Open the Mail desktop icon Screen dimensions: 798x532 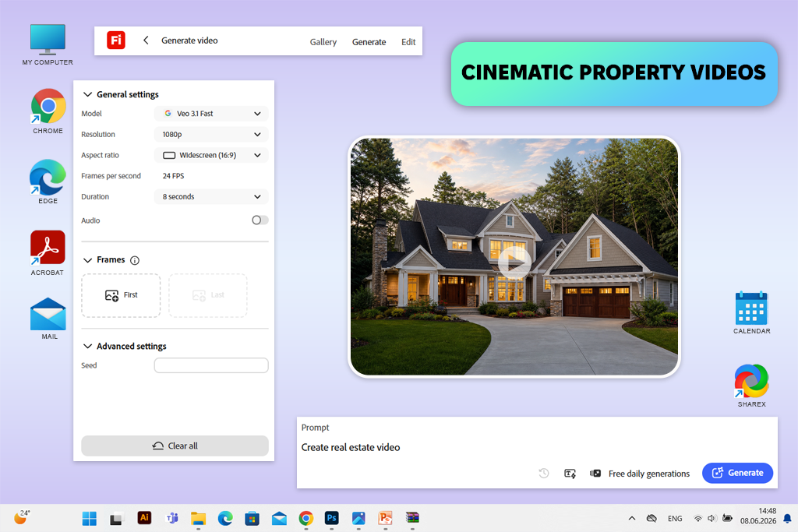click(x=48, y=319)
